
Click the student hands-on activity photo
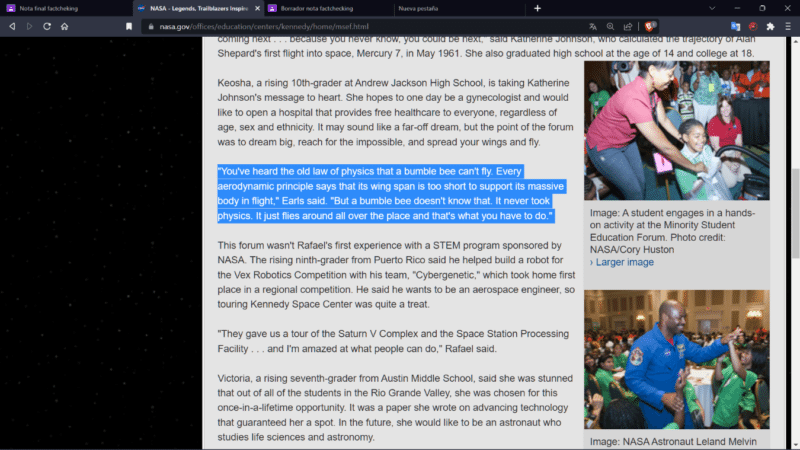(676, 130)
